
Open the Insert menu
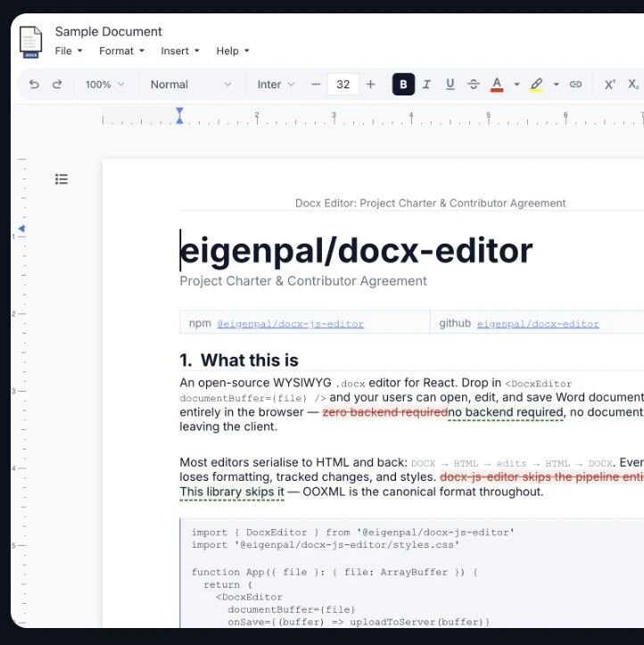pos(180,51)
